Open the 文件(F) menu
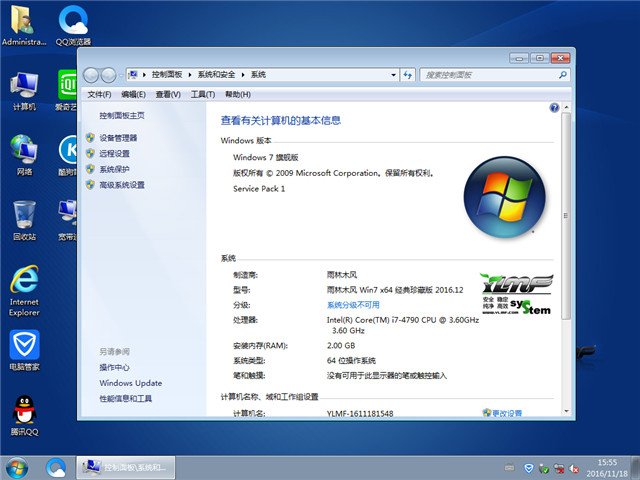 coord(99,95)
